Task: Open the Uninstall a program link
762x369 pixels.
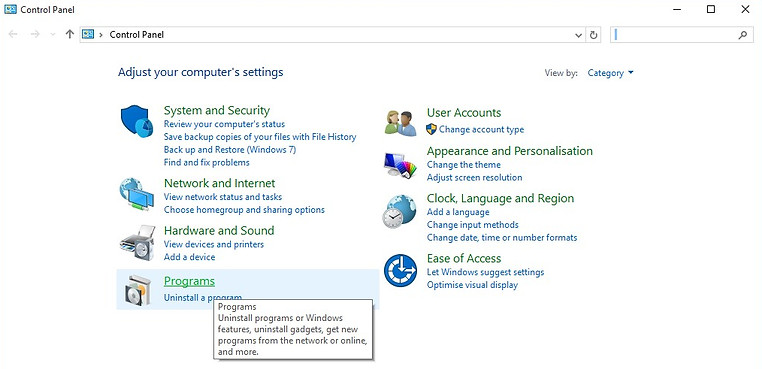Action: [203, 298]
